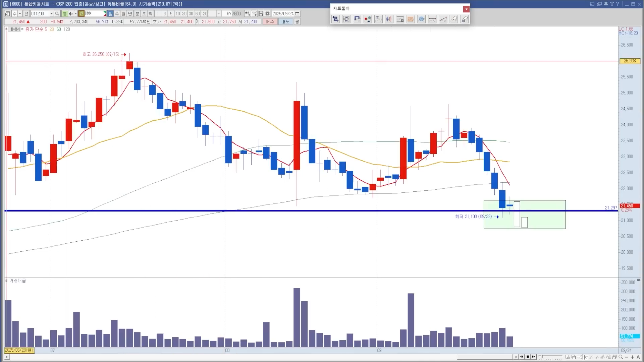Close the 차트툴바 floating toolbar

tap(466, 9)
